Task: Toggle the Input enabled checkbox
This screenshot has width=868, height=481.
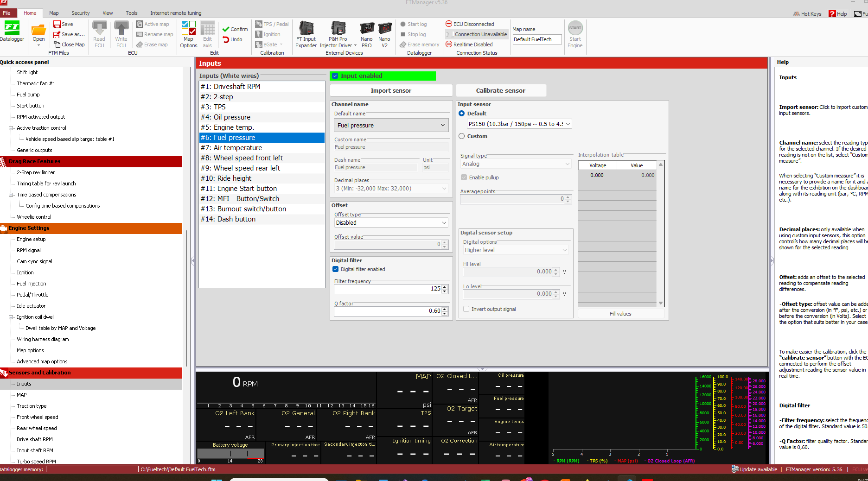Action: click(x=335, y=76)
